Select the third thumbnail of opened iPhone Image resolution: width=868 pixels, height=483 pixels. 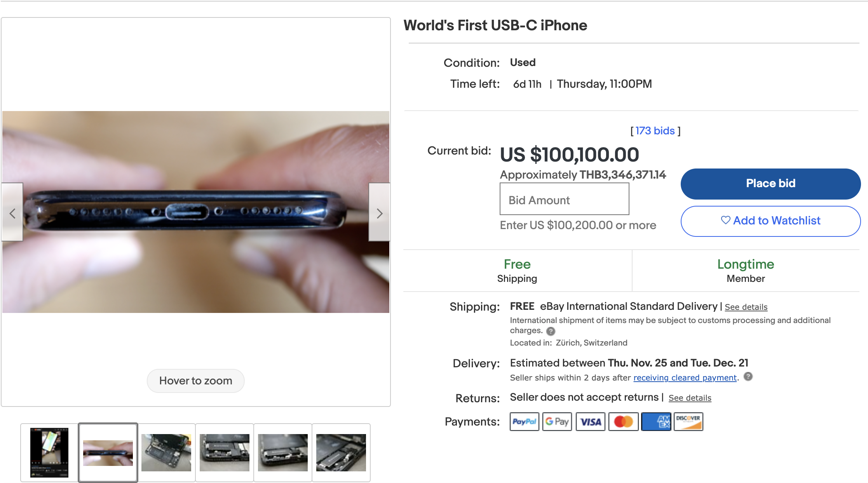point(166,453)
